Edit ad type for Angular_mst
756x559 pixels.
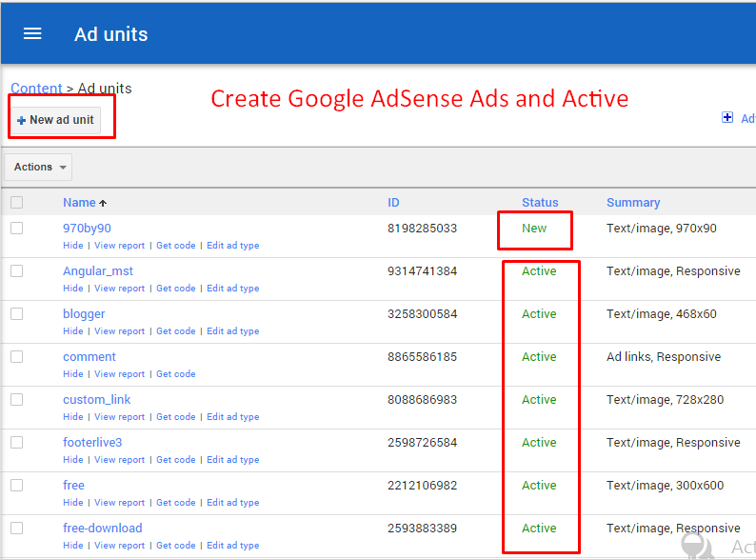pos(233,289)
